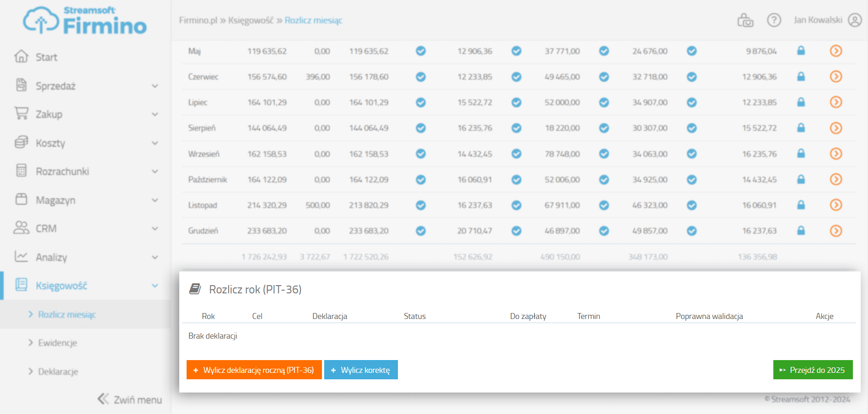
Task: Expand the Magazyn menu chevron
Action: point(155,200)
